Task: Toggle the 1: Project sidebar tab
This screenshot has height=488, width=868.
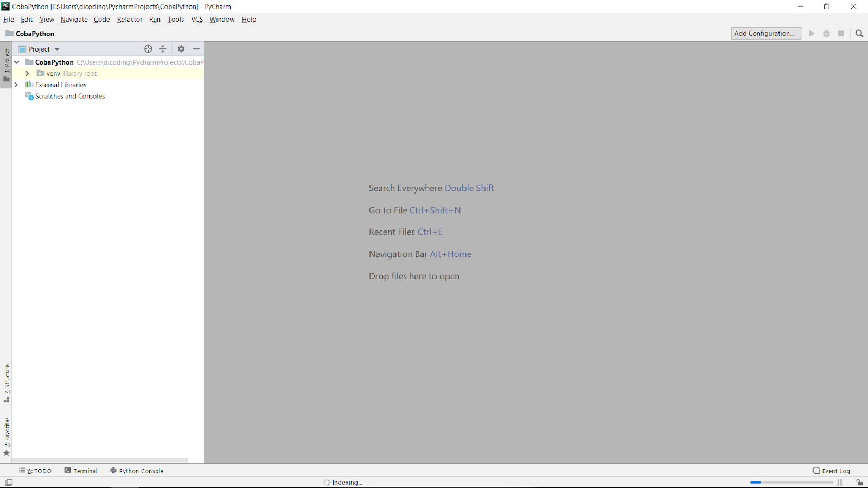Action: point(7,65)
